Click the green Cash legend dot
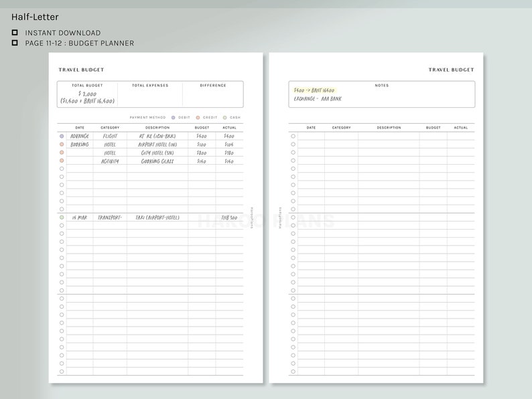This screenshot has width=532, height=399. [x=224, y=118]
